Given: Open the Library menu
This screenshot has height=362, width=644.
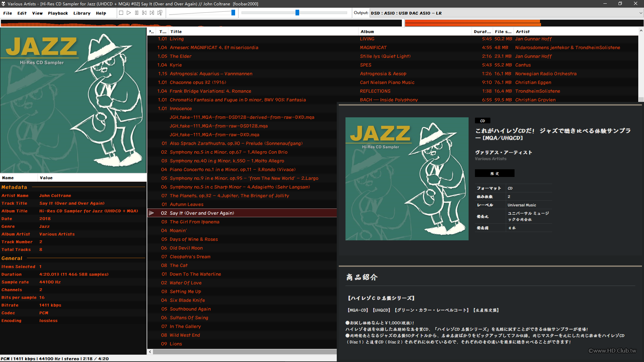Looking at the screenshot, I should (82, 13).
